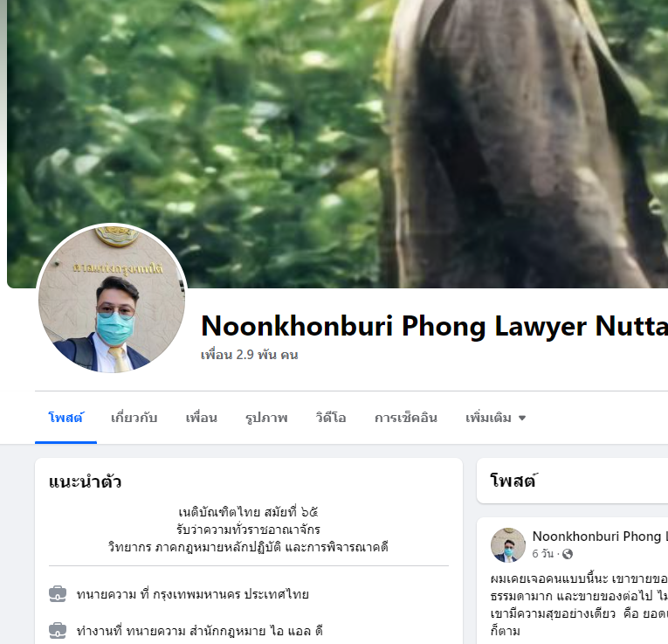Viewport: 668px width, 644px height.
Task: Open the 6 วัน post timestamp
Action: pyautogui.click(x=543, y=554)
